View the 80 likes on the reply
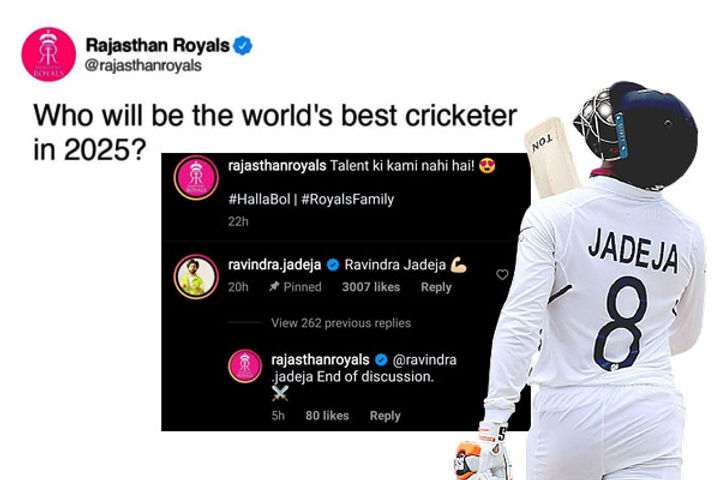Viewport: 720px width, 480px height. (x=327, y=416)
